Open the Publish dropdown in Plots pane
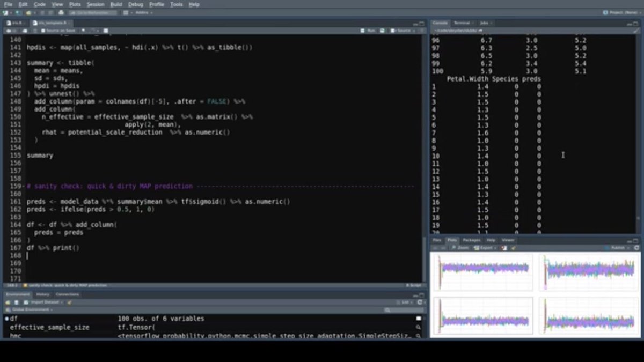 pos(618,248)
